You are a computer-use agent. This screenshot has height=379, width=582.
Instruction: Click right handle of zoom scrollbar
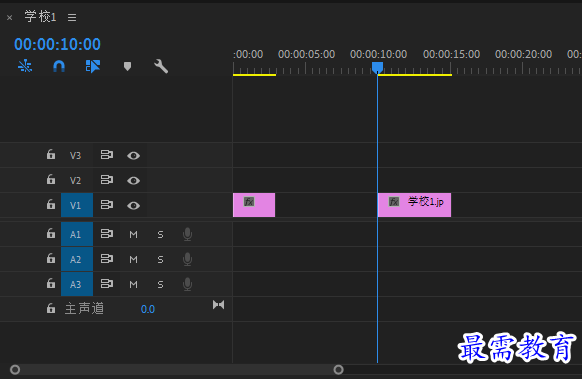point(339,370)
